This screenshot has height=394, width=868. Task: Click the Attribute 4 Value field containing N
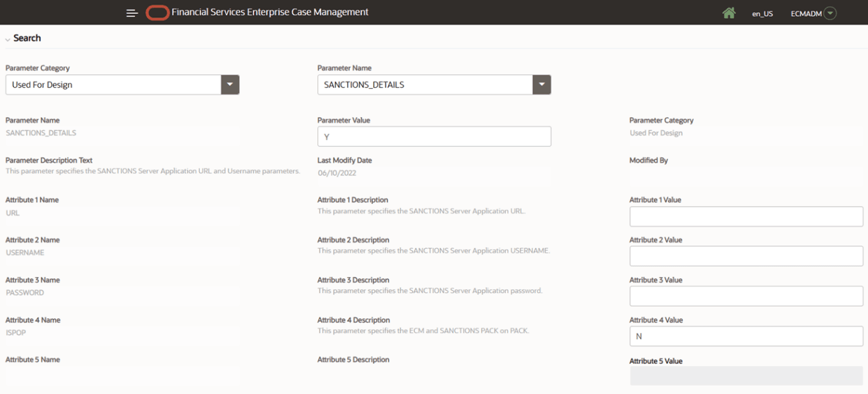pyautogui.click(x=746, y=336)
